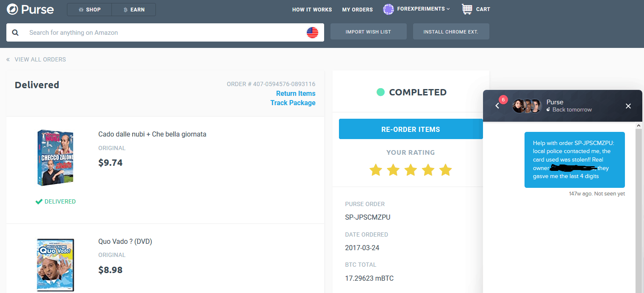This screenshot has width=644, height=293.
Task: Click the magnifying glass search icon
Action: coord(15,33)
